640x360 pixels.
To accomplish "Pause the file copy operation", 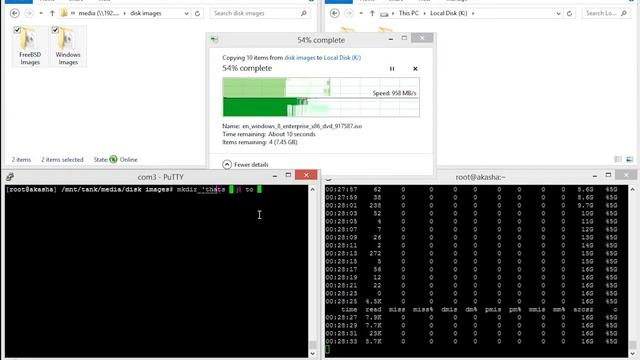I will coord(392,69).
